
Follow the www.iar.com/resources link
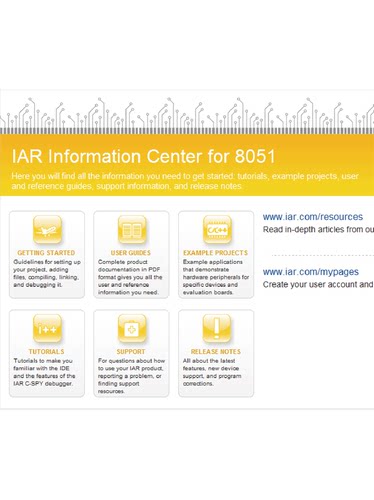(x=313, y=217)
